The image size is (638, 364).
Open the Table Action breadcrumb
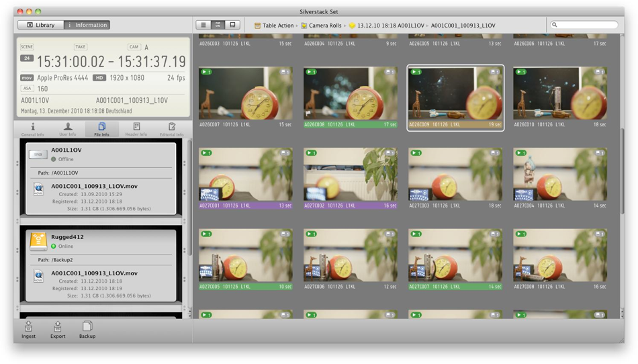274,26
